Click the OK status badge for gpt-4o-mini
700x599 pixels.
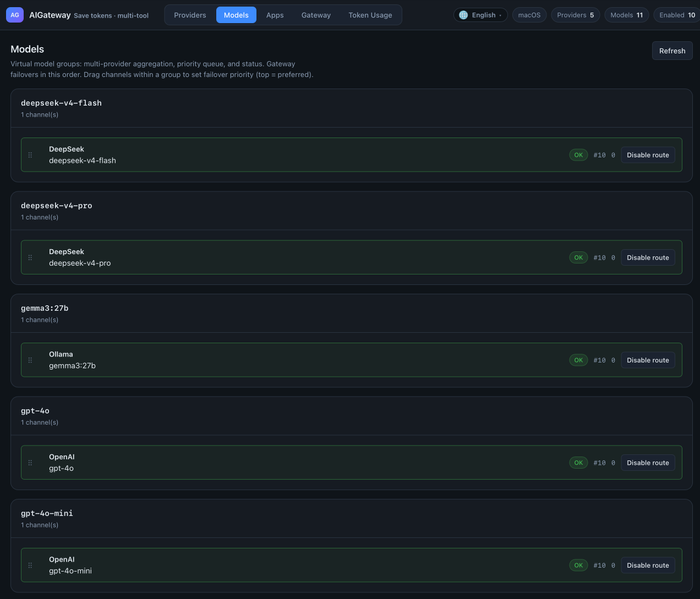point(578,565)
